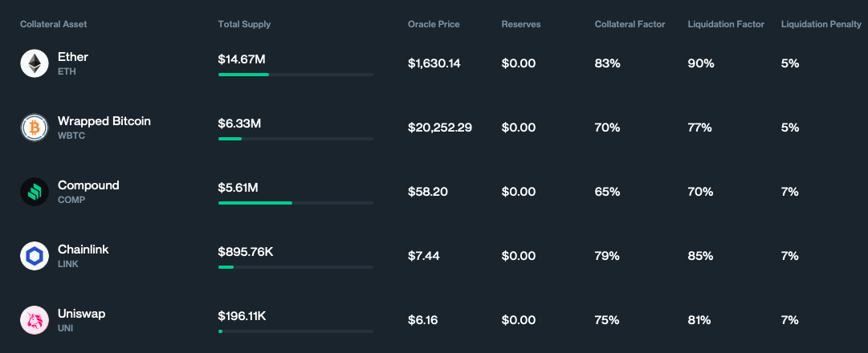Click the 81% liquidation factor

pos(699,320)
